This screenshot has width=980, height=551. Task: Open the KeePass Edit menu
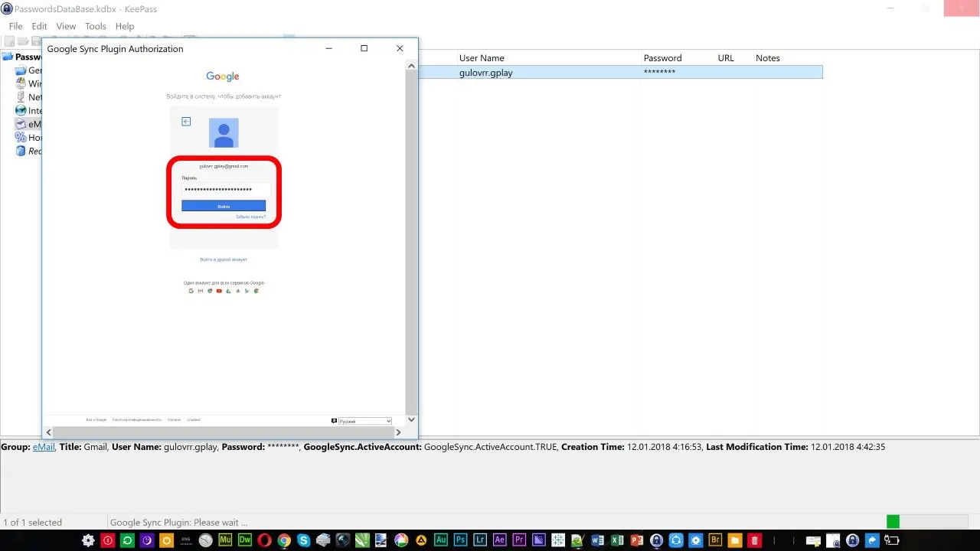click(39, 26)
